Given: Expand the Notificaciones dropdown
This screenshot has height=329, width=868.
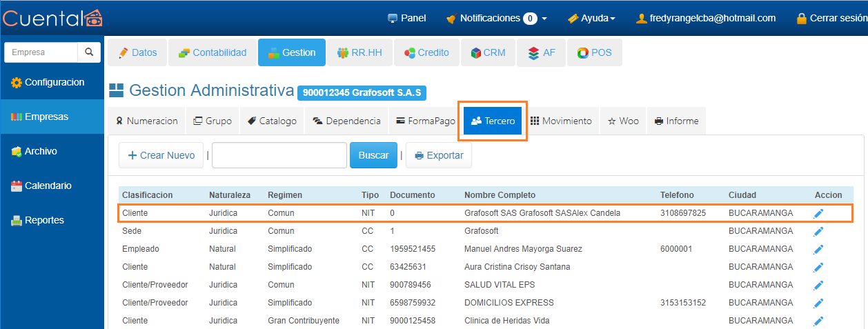Looking at the screenshot, I should click(x=497, y=19).
